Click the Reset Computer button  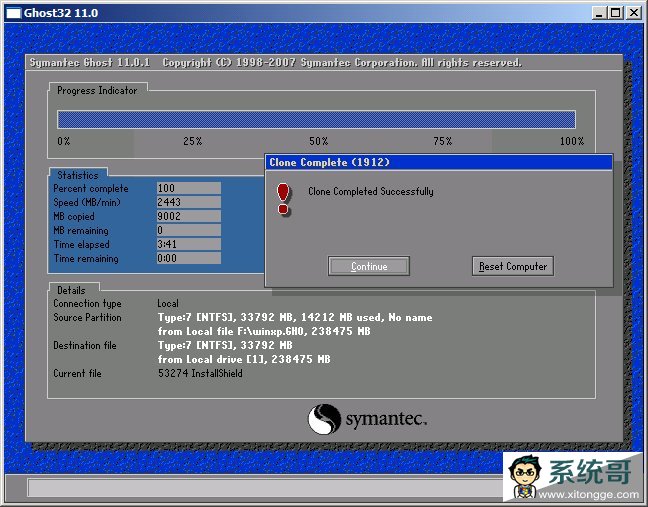[512, 266]
